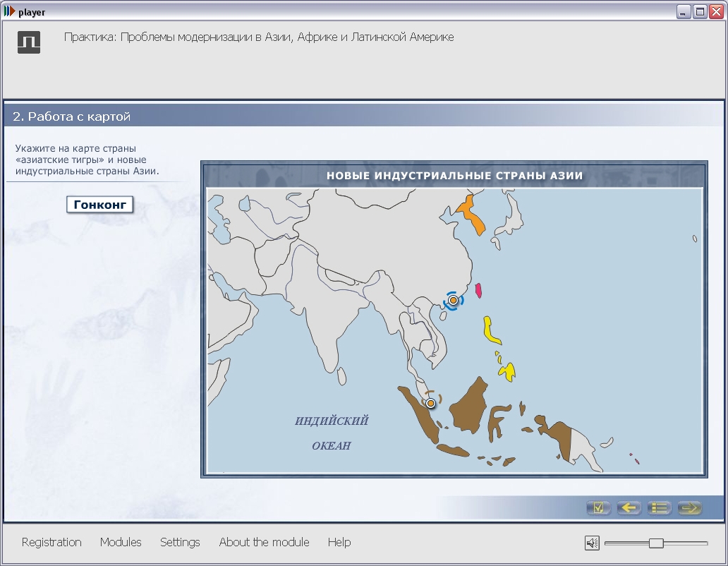728x566 pixels.
Task: Go forward with the right arrow button
Action: [x=689, y=507]
